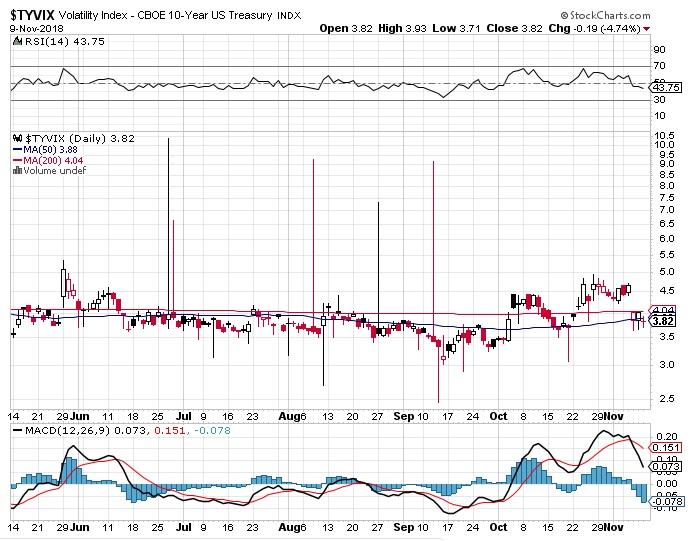Click the 30 oversold level on RSI axis
The height and width of the screenshot is (541, 692).
[x=659, y=100]
